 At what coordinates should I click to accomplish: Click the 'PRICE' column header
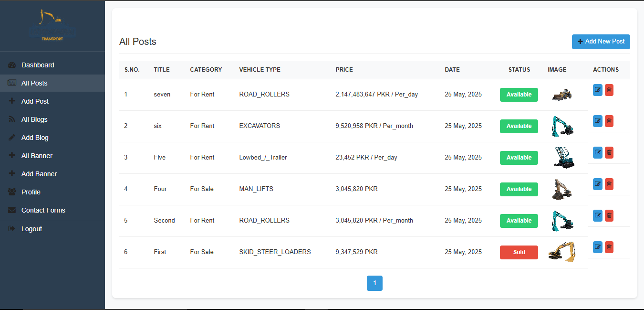[x=344, y=70]
